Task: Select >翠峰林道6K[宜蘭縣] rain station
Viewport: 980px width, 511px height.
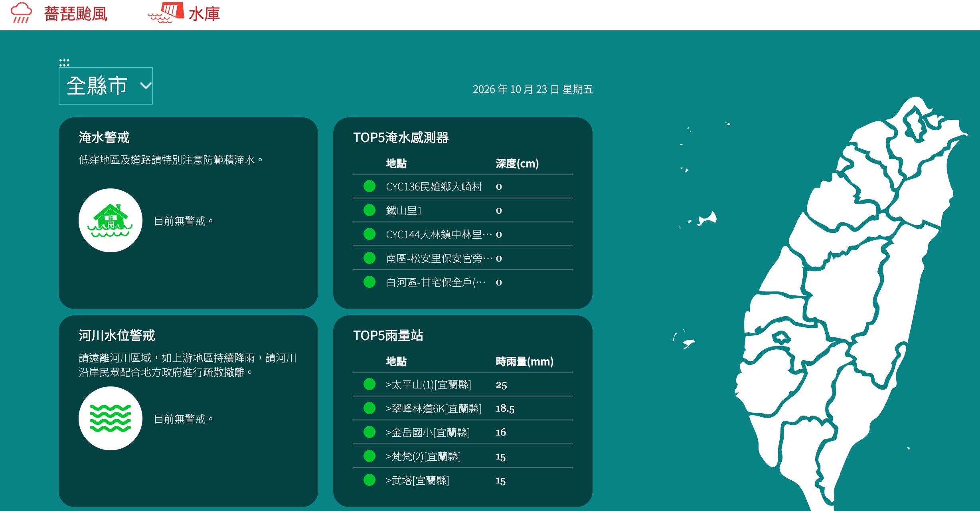Action: (433, 408)
